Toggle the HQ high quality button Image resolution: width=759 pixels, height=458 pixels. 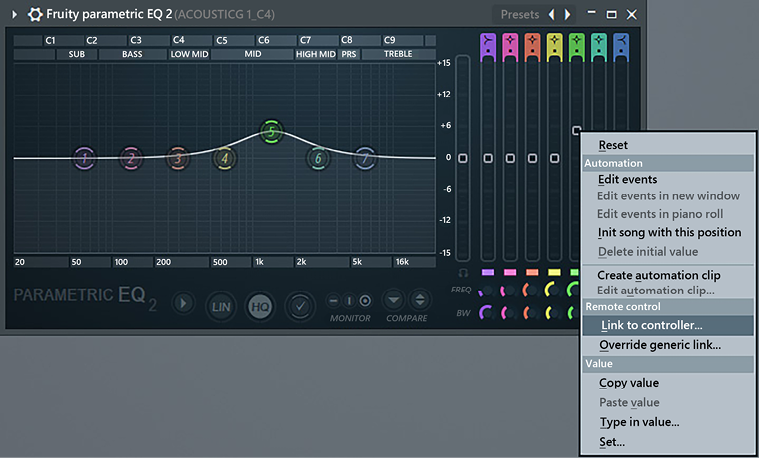coord(260,306)
